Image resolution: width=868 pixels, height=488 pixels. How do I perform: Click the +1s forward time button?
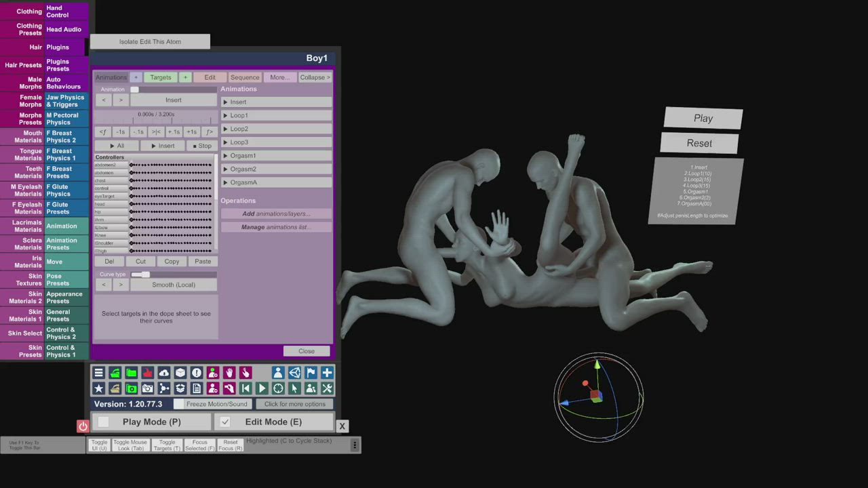(x=192, y=132)
